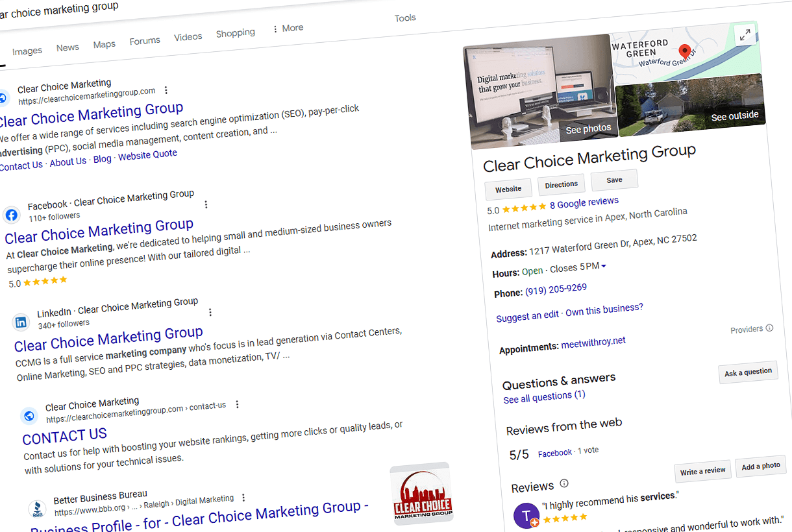
Task: Open three-dot menu for Better Business Bureau result
Action: pos(243,498)
